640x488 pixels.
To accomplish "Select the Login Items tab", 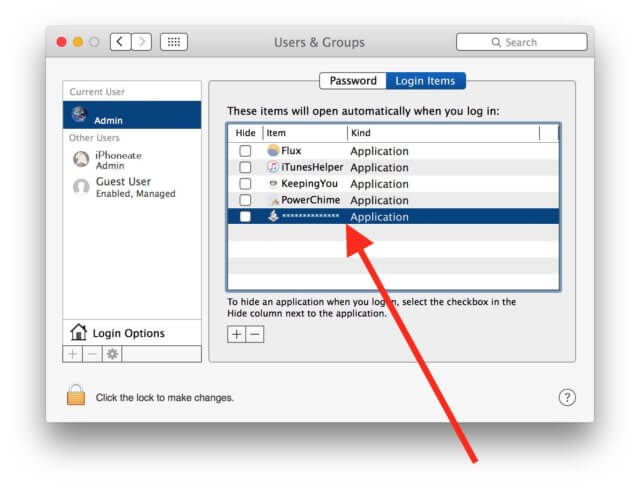I will click(425, 81).
